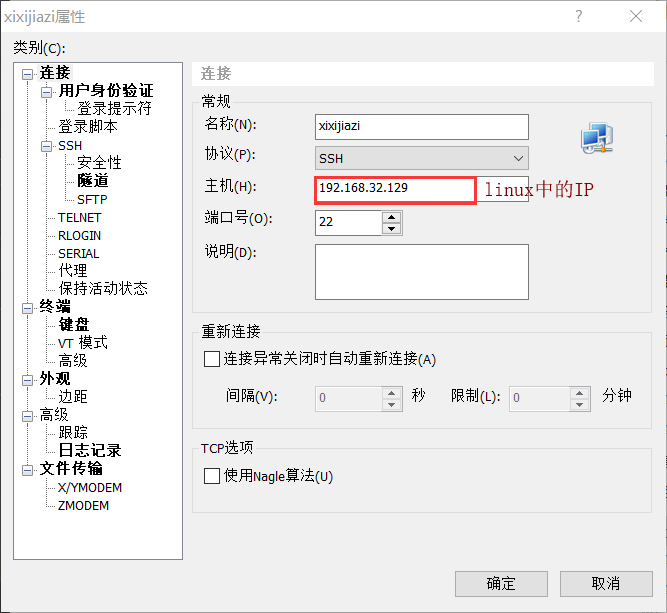Click the 说明 description text area
This screenshot has width=667, height=613.
[x=422, y=272]
